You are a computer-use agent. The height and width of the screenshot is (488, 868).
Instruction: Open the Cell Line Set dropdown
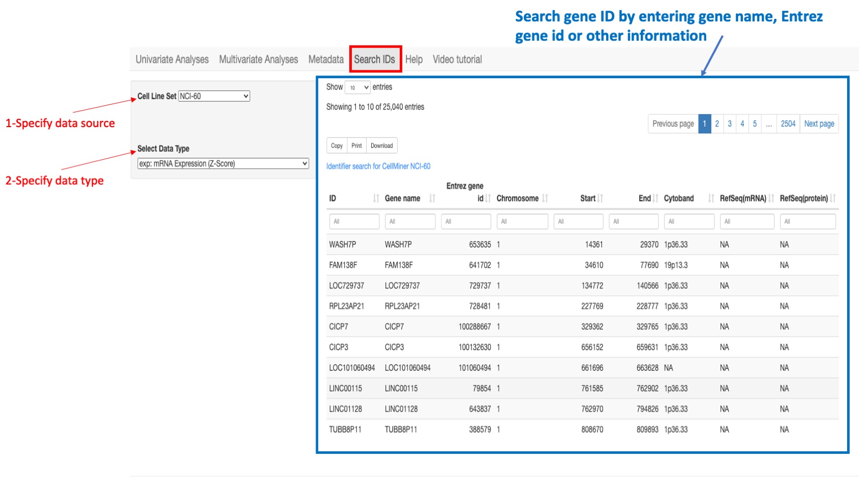tap(214, 96)
